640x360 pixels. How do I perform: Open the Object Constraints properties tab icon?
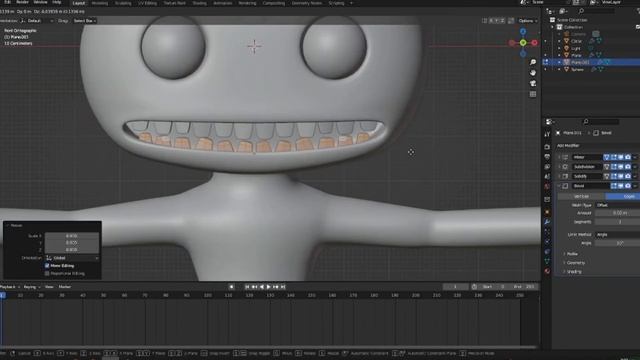tap(547, 251)
